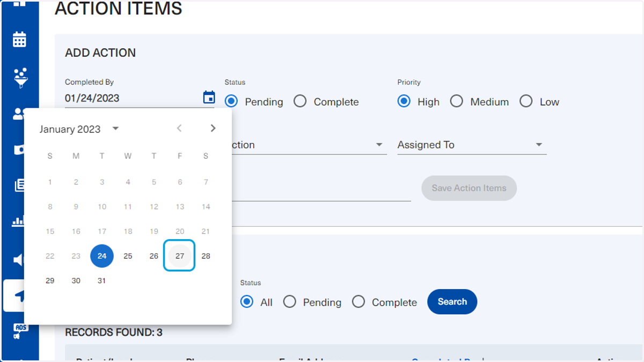This screenshot has height=362, width=644.
Task: Click the active paper plane sidebar icon
Action: point(19,295)
